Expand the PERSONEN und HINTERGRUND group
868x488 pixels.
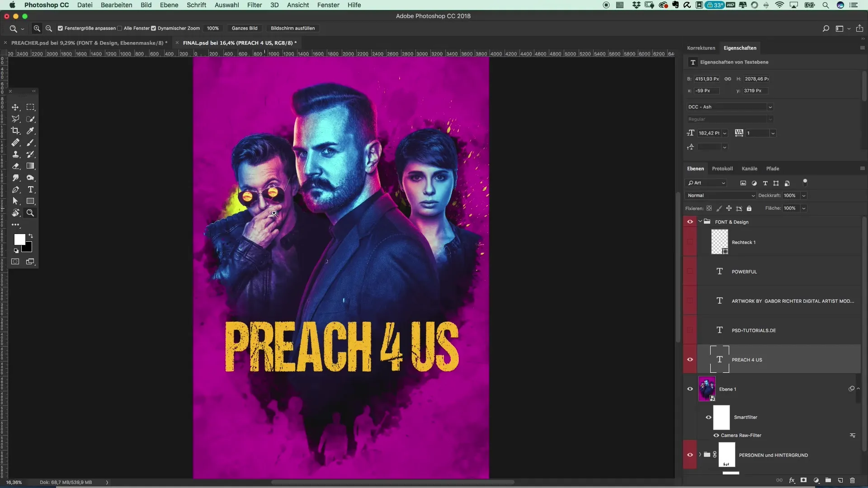[700, 455]
